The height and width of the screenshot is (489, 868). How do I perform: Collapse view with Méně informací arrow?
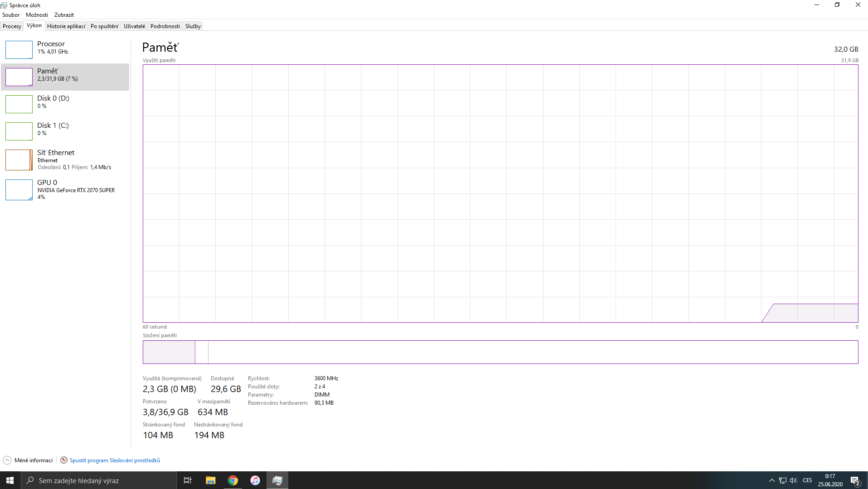(7, 460)
